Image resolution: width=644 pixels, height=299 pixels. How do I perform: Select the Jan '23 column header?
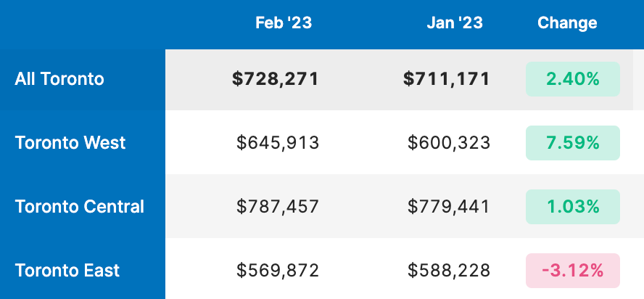pos(455,23)
